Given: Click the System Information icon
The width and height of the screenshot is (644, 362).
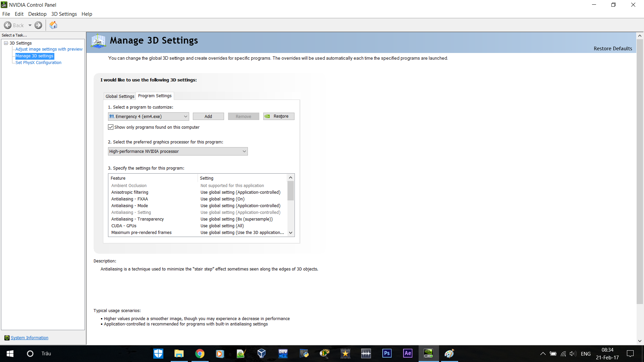Looking at the screenshot, I should (x=7, y=338).
